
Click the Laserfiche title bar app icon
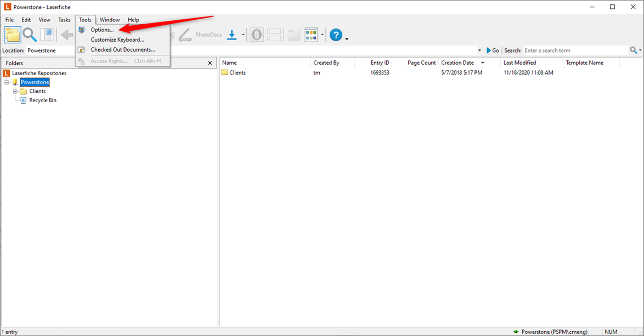pos(7,7)
